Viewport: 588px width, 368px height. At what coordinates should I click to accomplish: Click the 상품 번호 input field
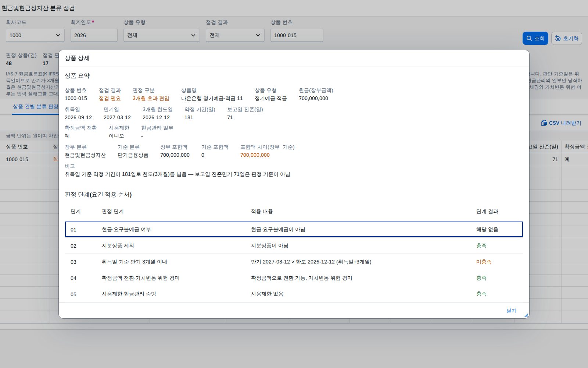point(297,35)
